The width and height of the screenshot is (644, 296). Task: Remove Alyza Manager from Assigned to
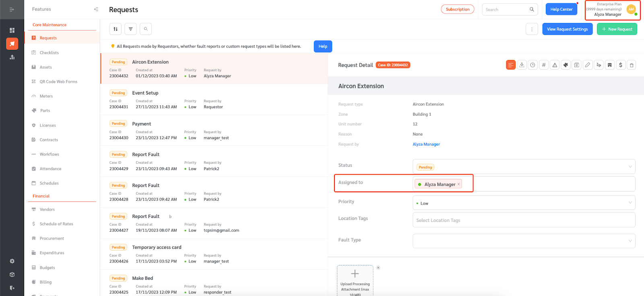click(458, 184)
